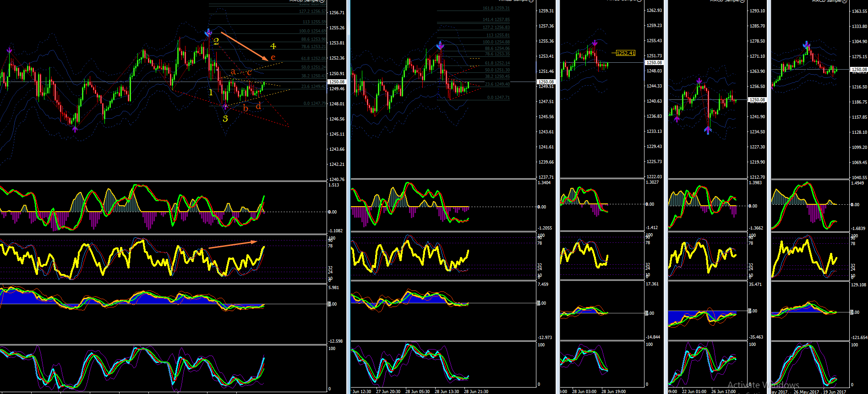Select the Fibonacci level 38.2 1250.43
Viewport: 868px width, 394px height.
[314, 76]
